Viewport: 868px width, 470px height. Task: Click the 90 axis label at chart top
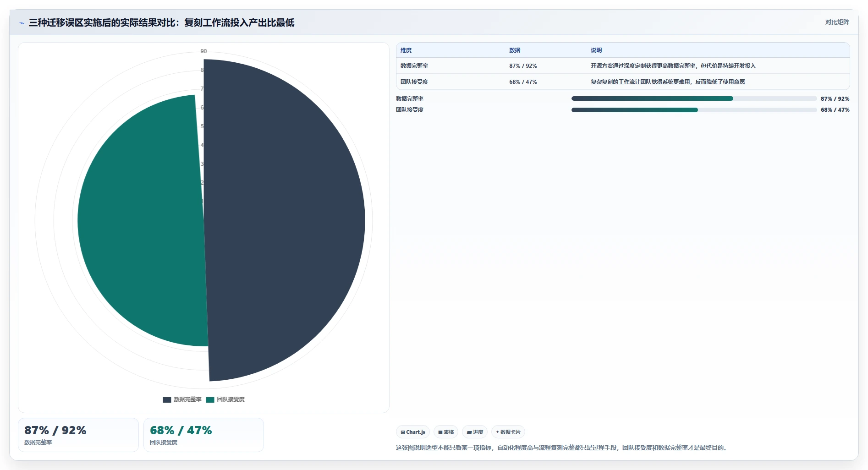pyautogui.click(x=203, y=51)
